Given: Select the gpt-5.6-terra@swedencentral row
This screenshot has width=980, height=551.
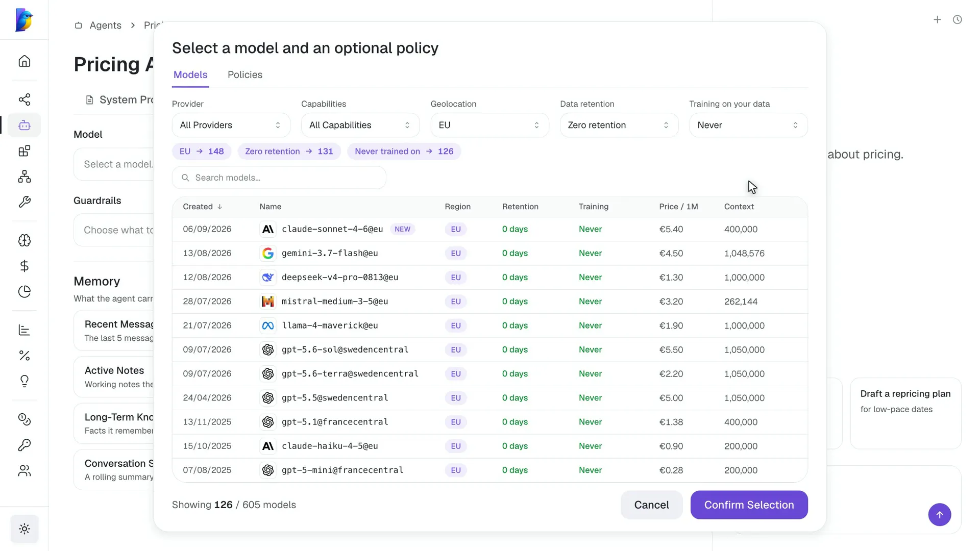Looking at the screenshot, I should tap(490, 374).
